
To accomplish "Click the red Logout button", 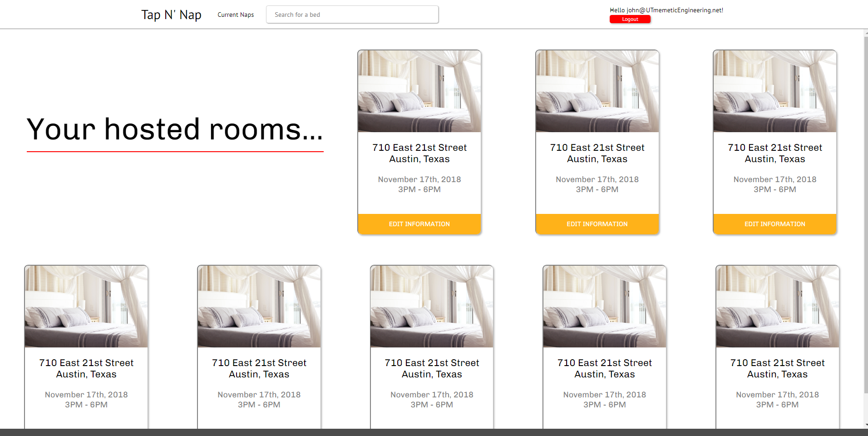I will (630, 19).
